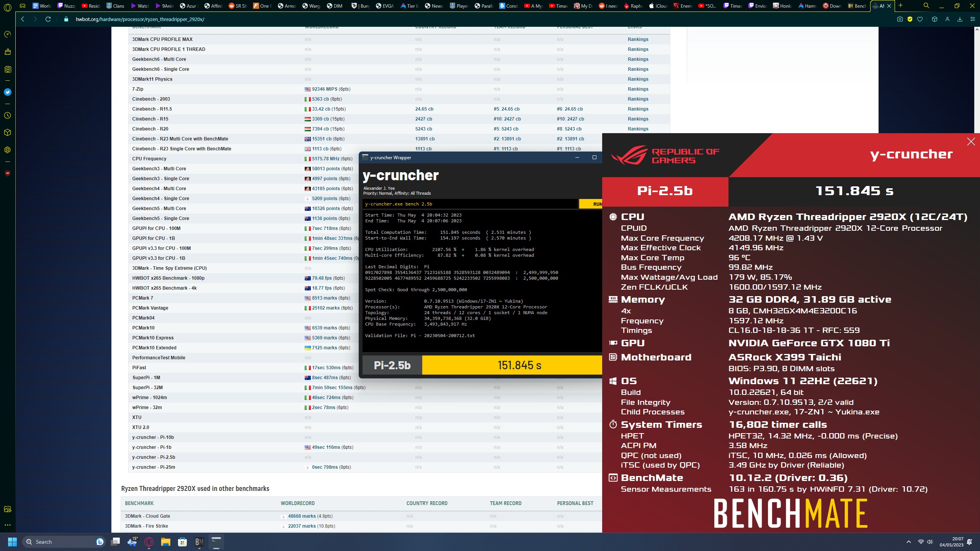Screen dimensions: 980x551
Task: Open 48668 marks Cloud Gate record
Action: [302, 516]
